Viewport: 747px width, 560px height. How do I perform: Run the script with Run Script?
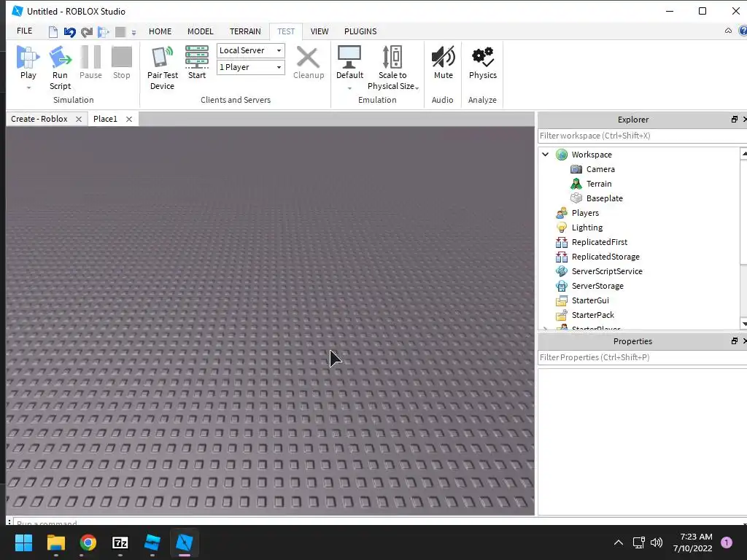click(x=60, y=68)
